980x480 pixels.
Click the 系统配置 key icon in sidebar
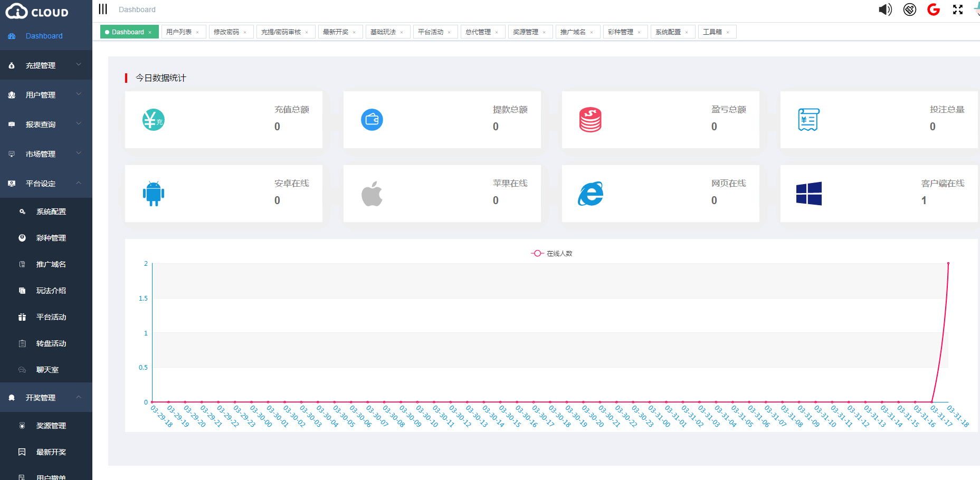click(22, 212)
